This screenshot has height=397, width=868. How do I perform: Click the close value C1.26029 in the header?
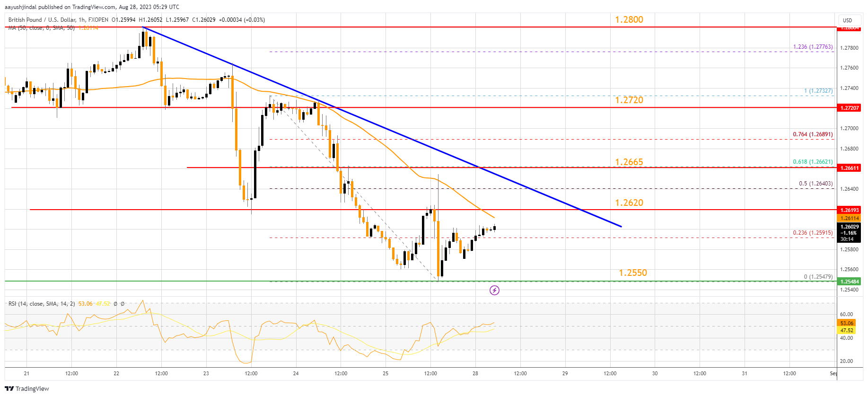204,20
